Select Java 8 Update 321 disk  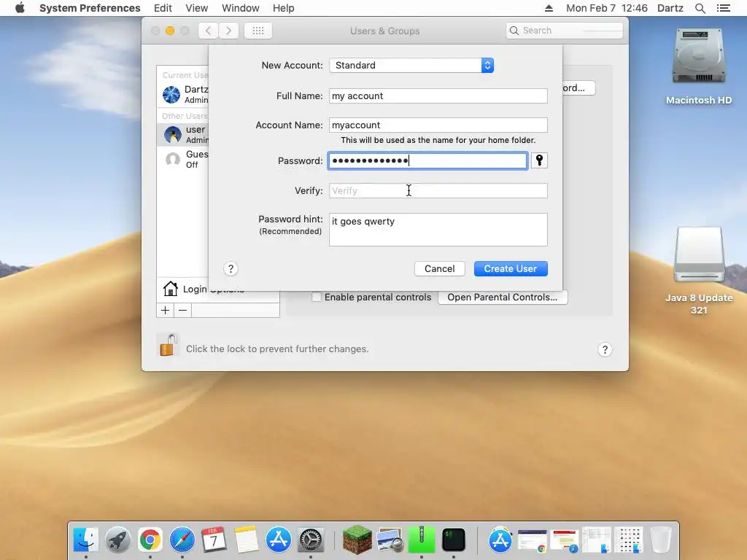coord(699,271)
